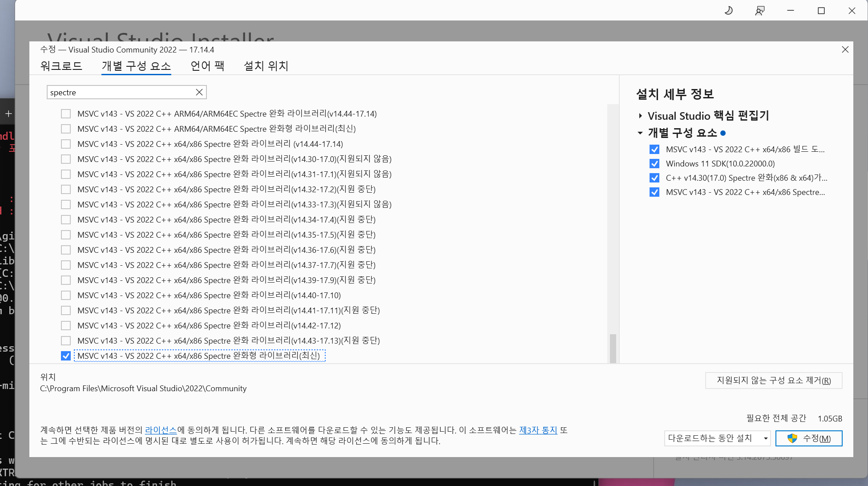Click 필요한 전체 공간 1.05GB value
Screen dimensions: 868x486
click(830, 419)
